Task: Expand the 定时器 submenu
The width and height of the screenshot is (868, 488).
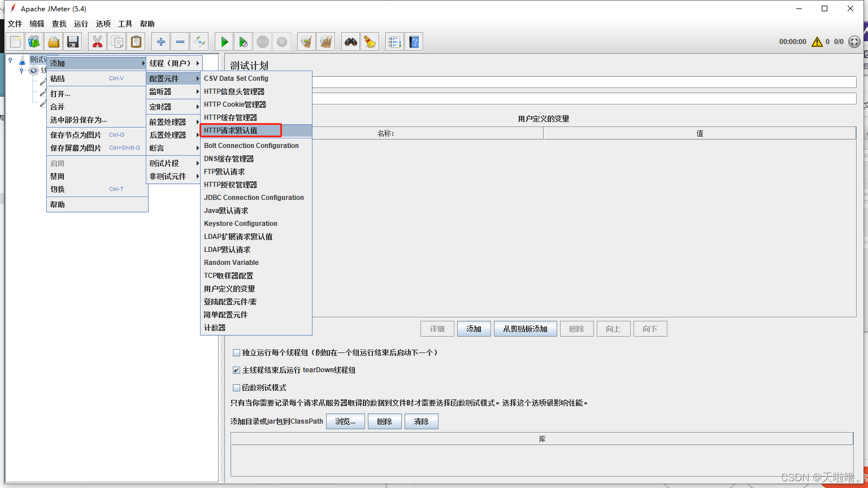Action: click(x=174, y=107)
